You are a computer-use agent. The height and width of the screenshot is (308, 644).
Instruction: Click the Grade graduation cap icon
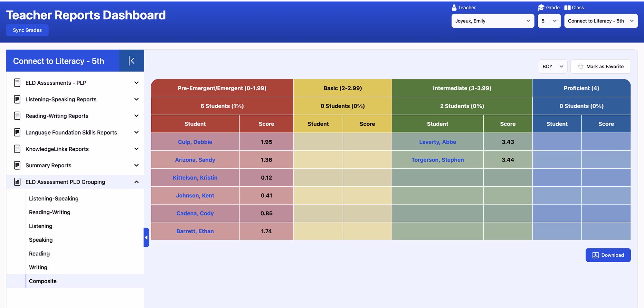point(541,7)
